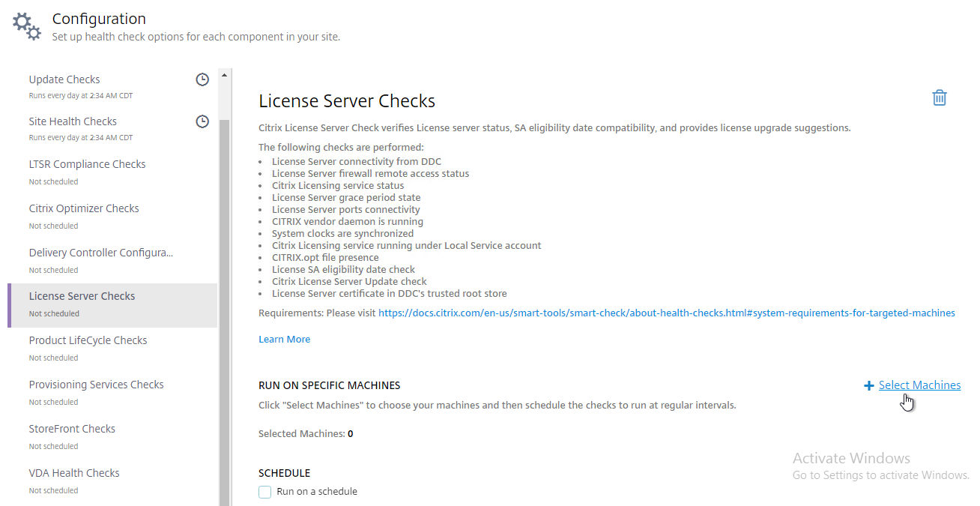
Task: Click clock icon beside Site Health Checks
Action: click(202, 121)
